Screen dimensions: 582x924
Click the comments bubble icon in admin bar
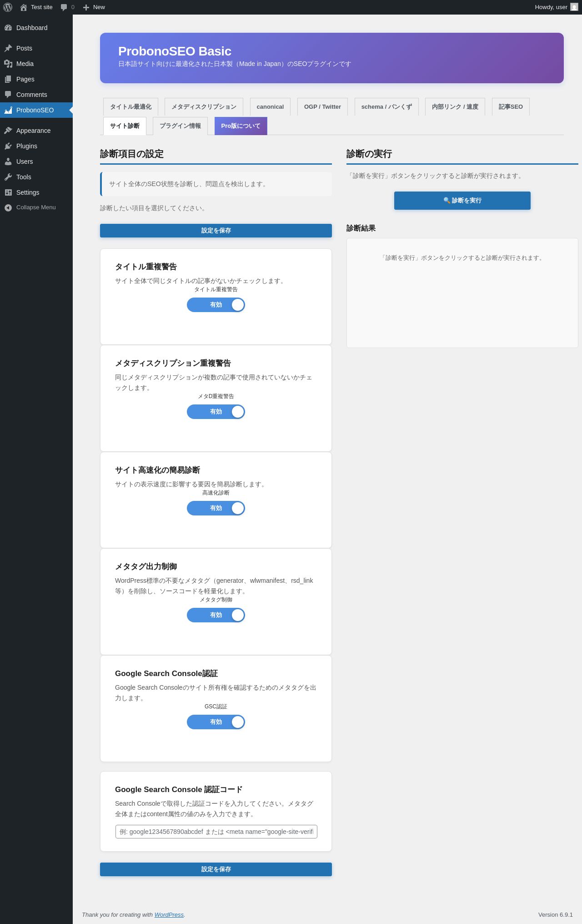coord(64,7)
